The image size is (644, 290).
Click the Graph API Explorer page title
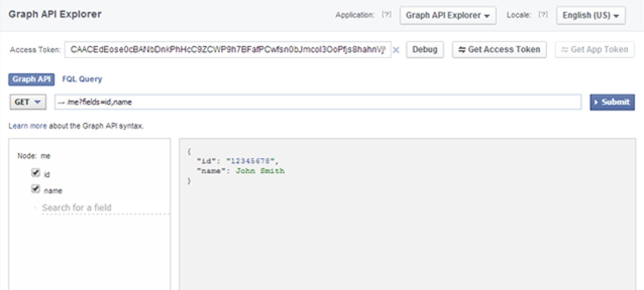point(55,14)
